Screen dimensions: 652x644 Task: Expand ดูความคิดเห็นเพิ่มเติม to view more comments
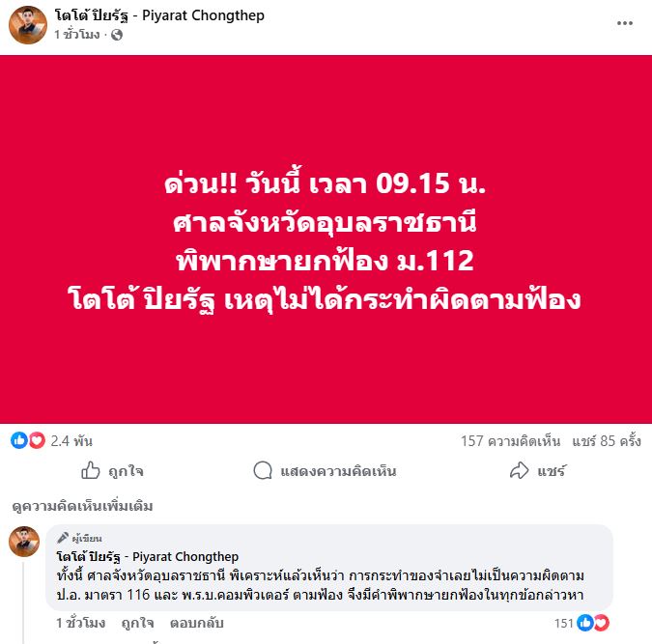click(82, 506)
